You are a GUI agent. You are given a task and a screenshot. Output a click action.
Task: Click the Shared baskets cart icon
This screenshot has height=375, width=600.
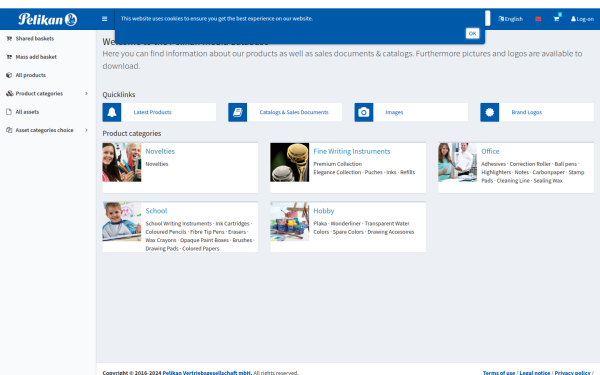[x=9, y=39]
